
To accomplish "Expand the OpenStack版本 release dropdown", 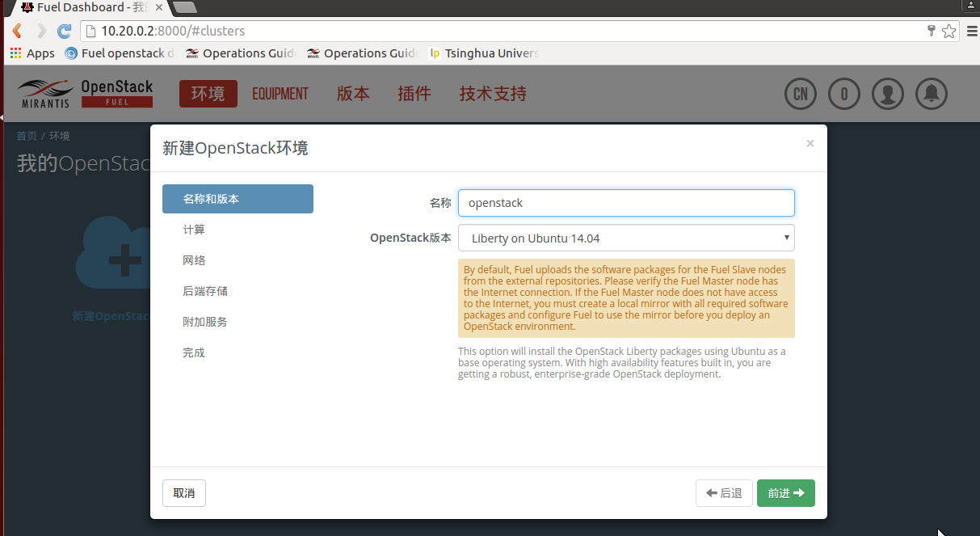I will pos(626,238).
